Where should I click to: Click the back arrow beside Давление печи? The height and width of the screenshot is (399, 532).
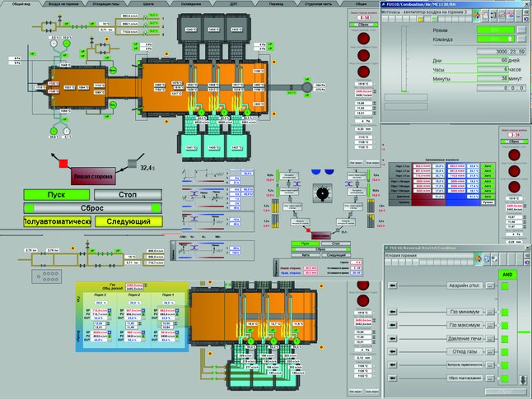pyautogui.click(x=393, y=338)
